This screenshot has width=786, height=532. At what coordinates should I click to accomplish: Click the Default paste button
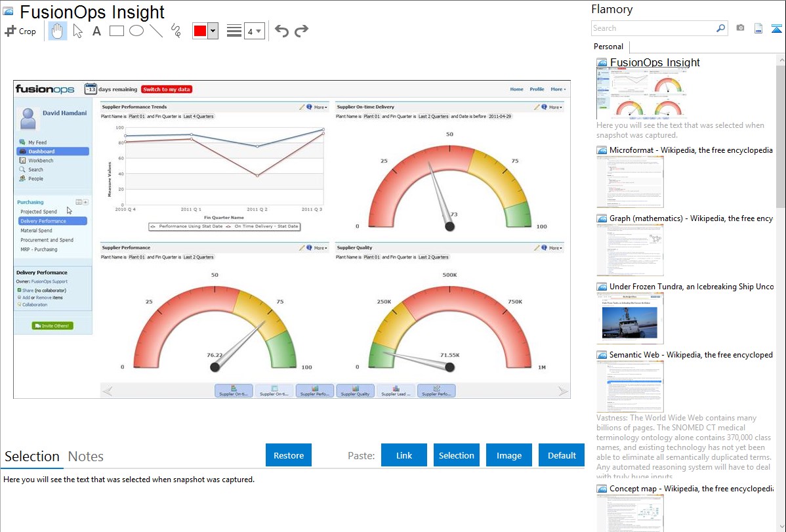click(562, 455)
